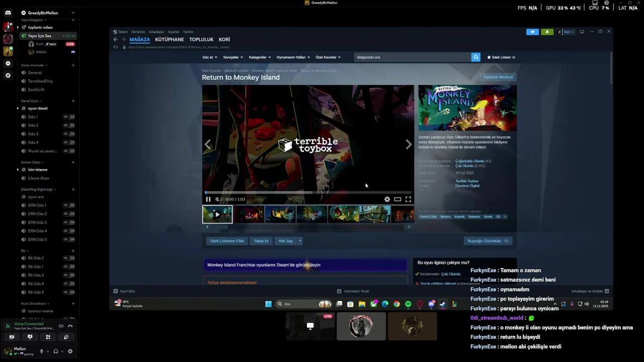This screenshot has height=362, width=644.
Task: Disconnect from voice with the hang-up icon
Action: click(x=70, y=326)
